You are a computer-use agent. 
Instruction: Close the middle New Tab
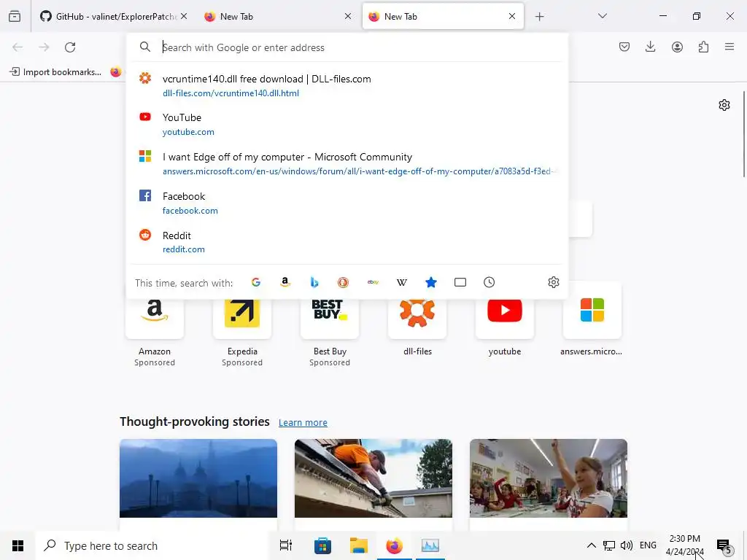tap(348, 17)
